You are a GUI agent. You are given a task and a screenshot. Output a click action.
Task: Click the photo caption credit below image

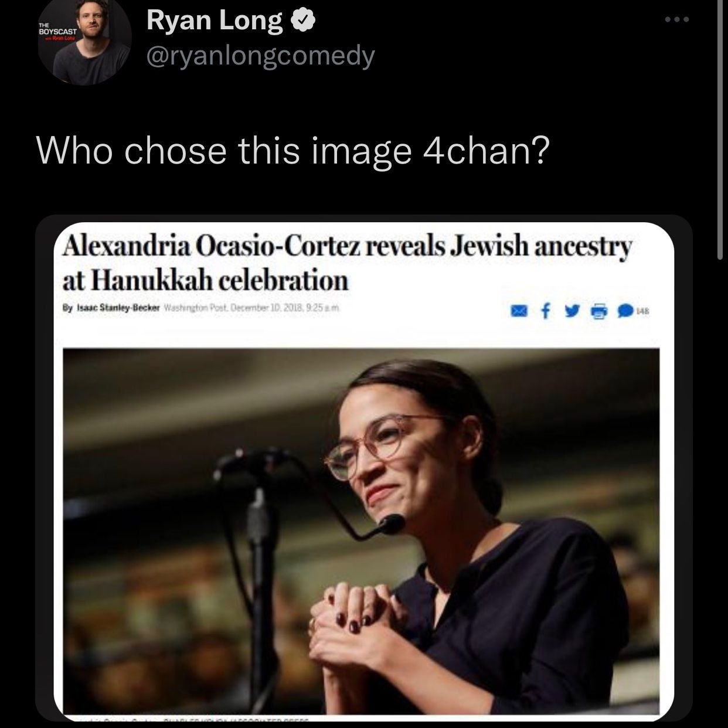188,719
